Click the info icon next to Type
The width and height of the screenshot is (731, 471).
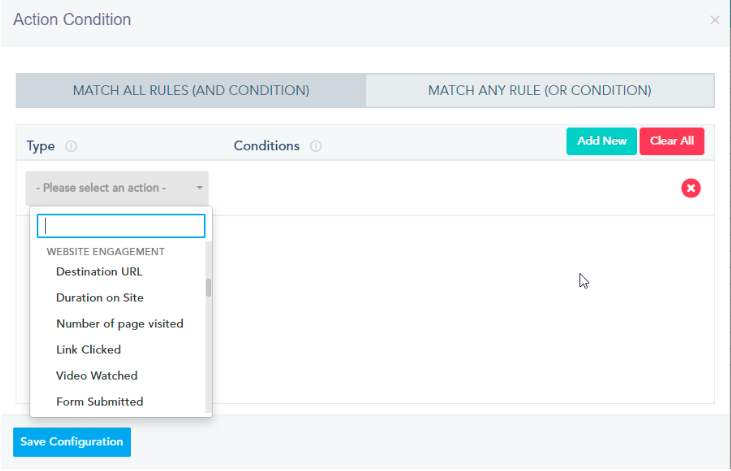click(x=71, y=146)
